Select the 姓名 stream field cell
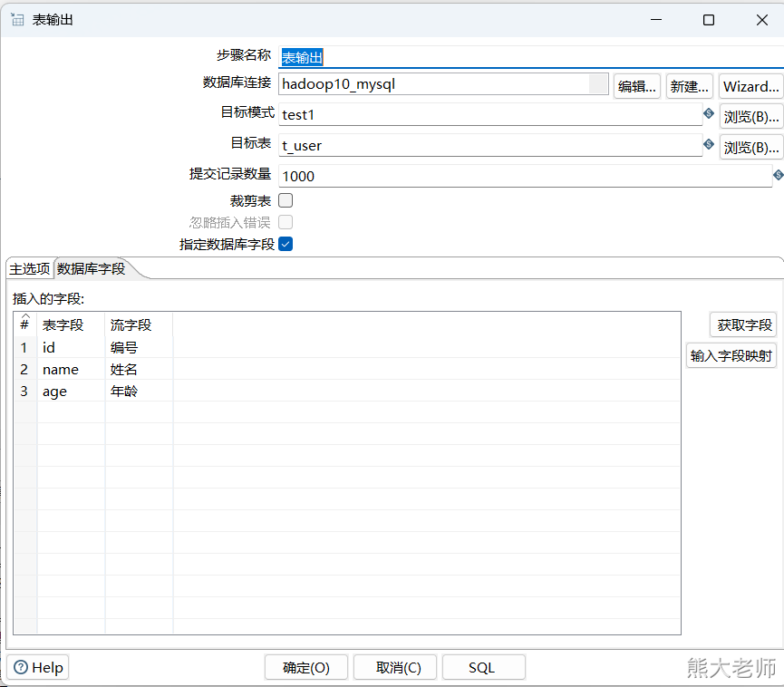784x687 pixels. 139,369
